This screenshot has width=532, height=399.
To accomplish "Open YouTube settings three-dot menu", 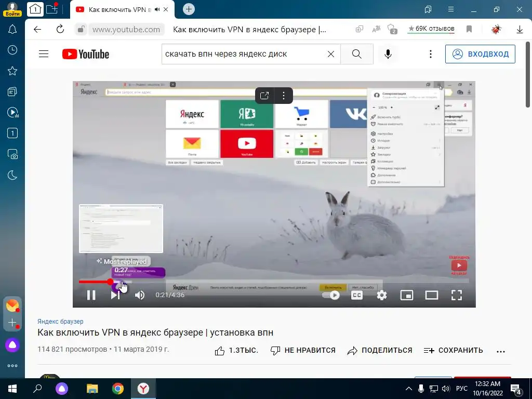I will click(431, 54).
